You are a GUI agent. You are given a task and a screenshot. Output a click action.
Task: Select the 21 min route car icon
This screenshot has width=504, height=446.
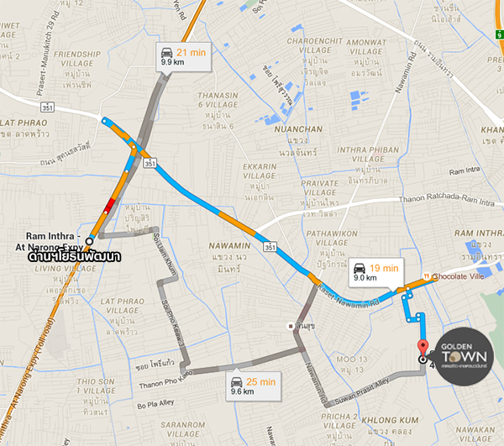click(167, 52)
